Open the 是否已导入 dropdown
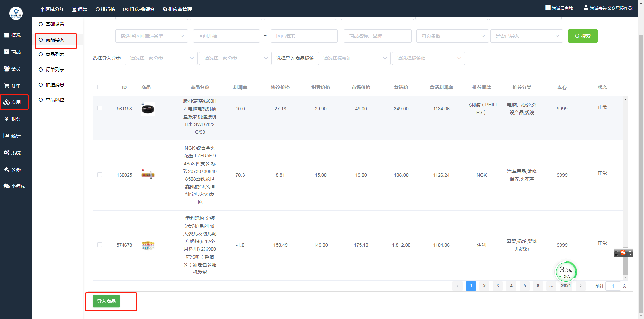Viewport: 644px width, 319px height. (527, 36)
